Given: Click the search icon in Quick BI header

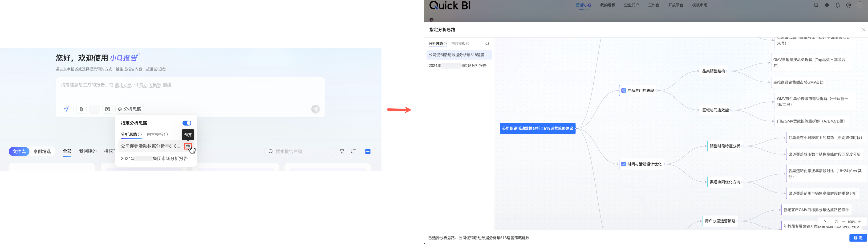Looking at the screenshot, I should point(816,5).
